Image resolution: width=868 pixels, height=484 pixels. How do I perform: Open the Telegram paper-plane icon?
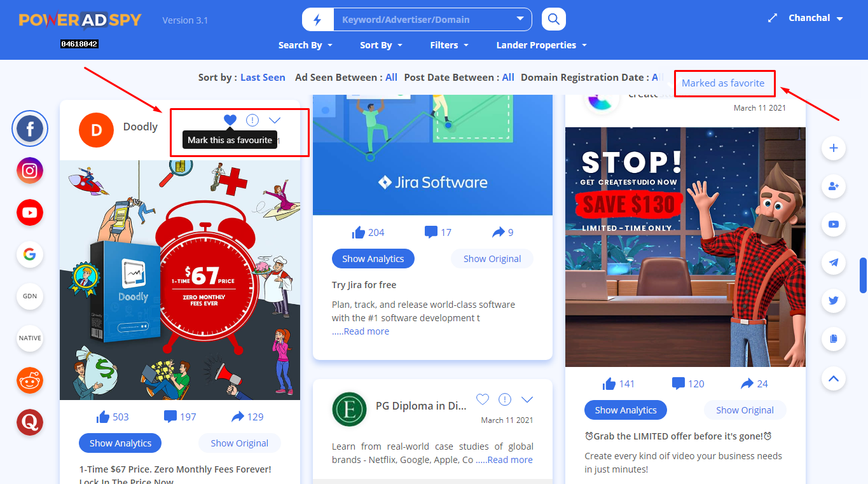pyautogui.click(x=834, y=262)
